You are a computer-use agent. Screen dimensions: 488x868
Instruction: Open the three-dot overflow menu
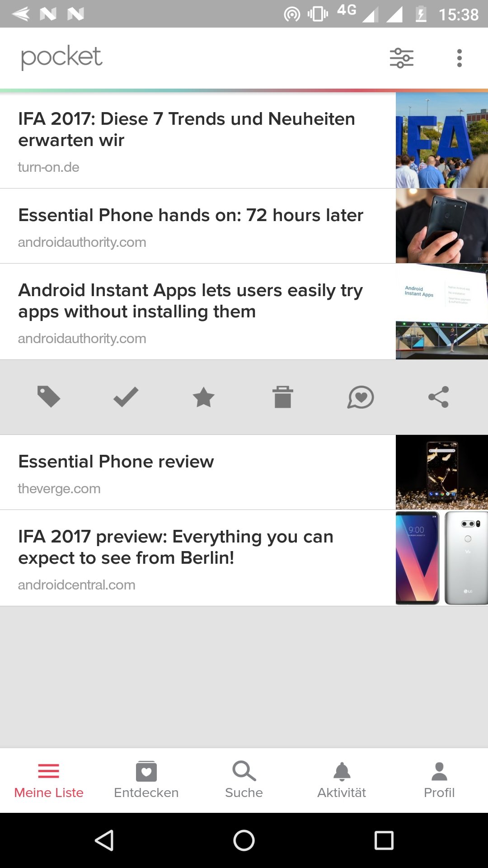(460, 58)
